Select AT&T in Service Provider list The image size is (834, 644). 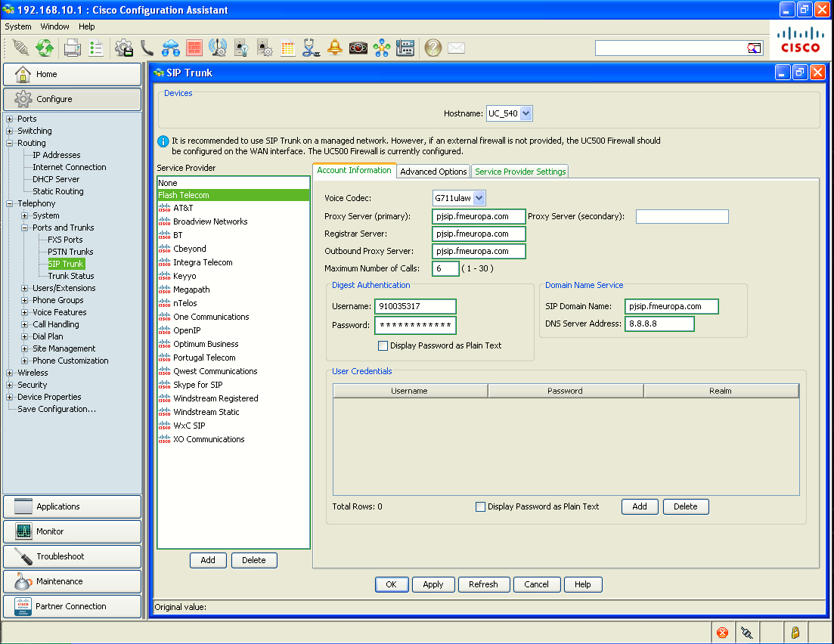183,208
